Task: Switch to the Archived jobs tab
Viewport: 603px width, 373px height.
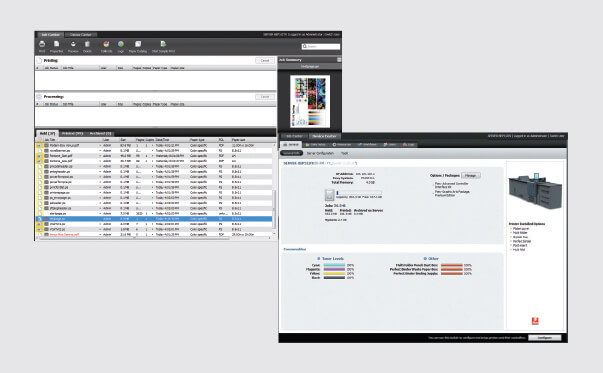Action: [100, 133]
